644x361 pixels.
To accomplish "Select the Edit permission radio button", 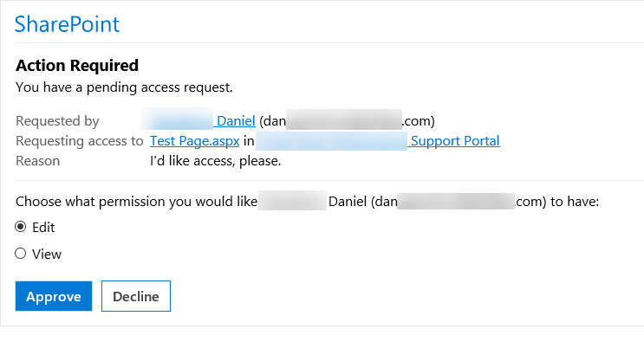I will click(21, 228).
